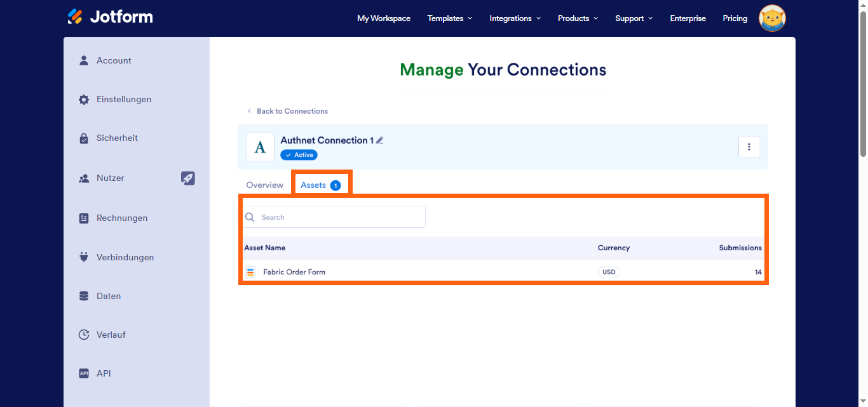
Task: Click the 14 submissions count
Action: 758,272
